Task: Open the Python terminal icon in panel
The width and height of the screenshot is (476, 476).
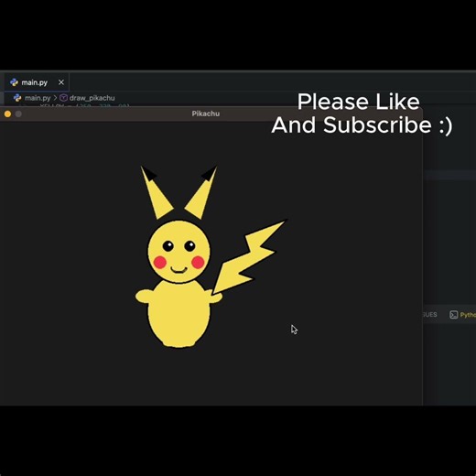Action: pos(454,315)
